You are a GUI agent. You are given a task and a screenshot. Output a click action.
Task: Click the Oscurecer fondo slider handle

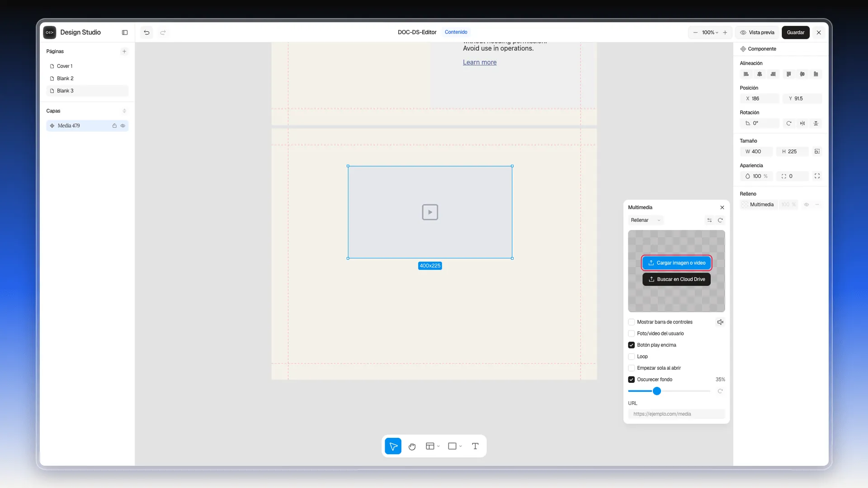[657, 391]
